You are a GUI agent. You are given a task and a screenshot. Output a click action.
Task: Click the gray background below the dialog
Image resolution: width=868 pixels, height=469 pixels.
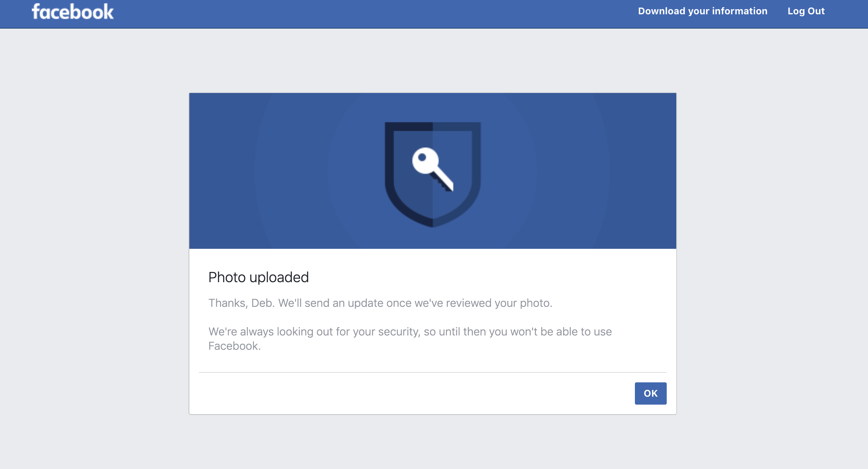[432, 441]
